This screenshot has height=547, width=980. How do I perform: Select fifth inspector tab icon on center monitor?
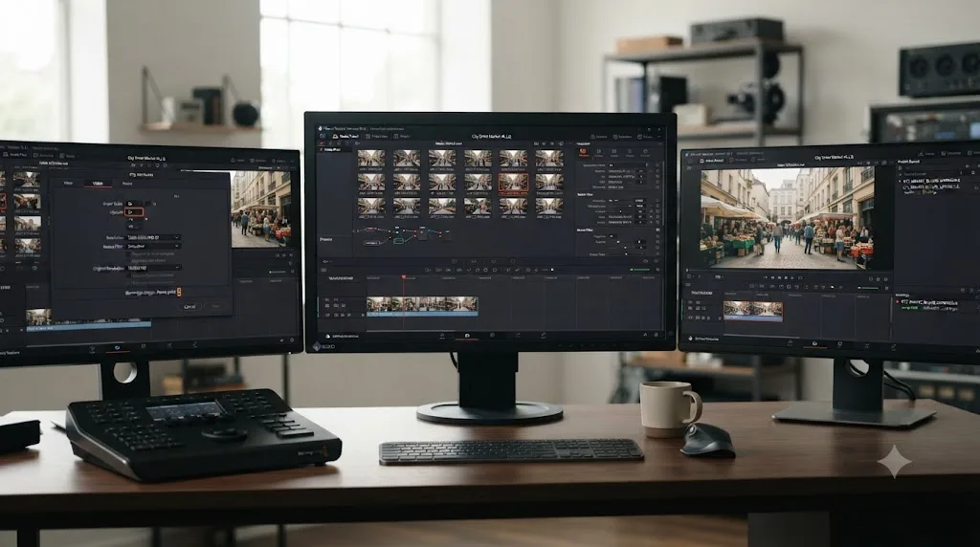(645, 152)
